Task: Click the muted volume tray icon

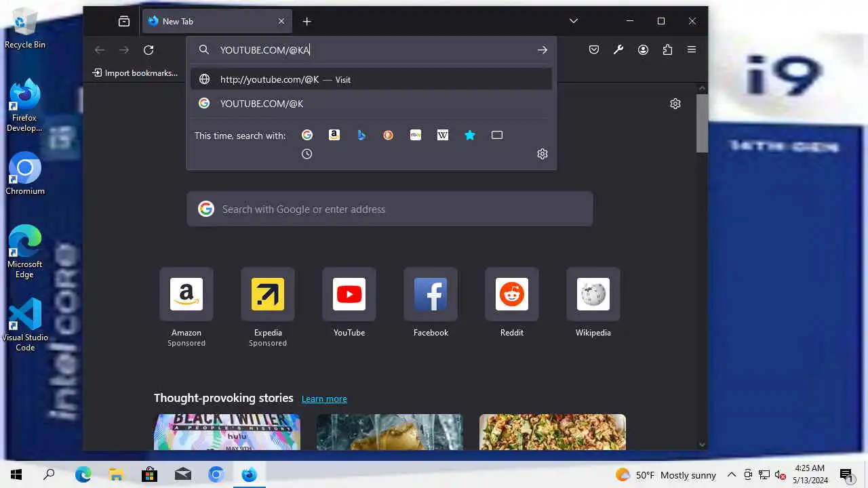Action: tap(781, 474)
